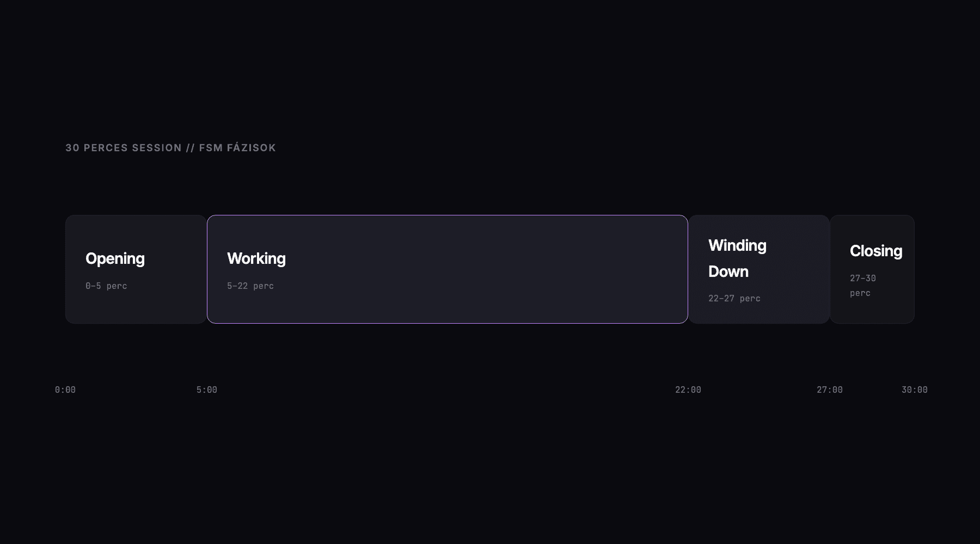Jump to the 5:00 timeline marker
The image size is (980, 544).
pyautogui.click(x=207, y=390)
